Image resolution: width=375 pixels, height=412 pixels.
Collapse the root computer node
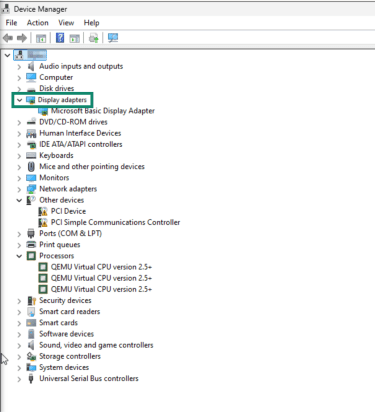point(7,55)
